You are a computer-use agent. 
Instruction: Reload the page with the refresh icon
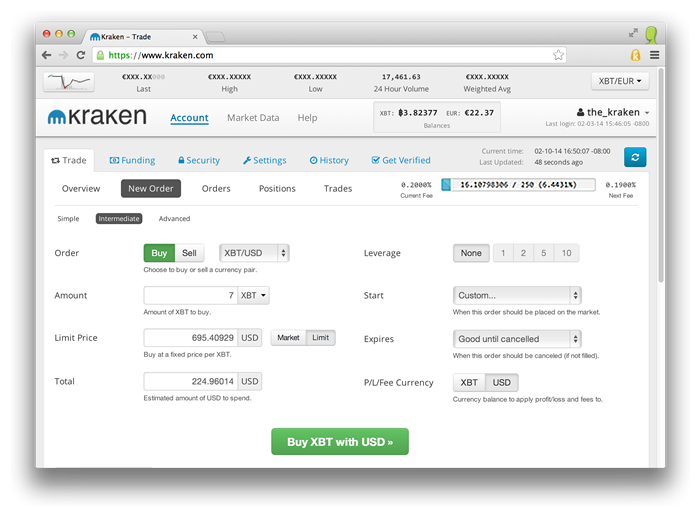coord(81,55)
